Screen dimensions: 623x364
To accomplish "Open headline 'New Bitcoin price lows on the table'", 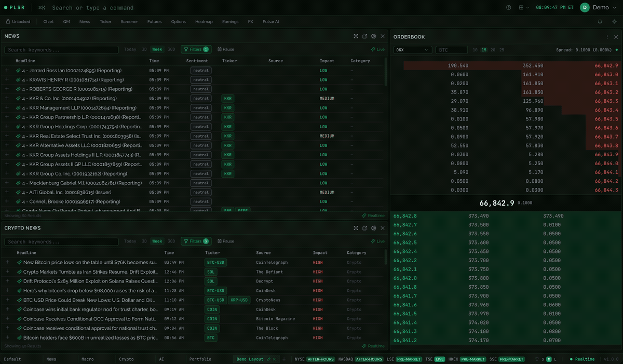I will point(90,262).
